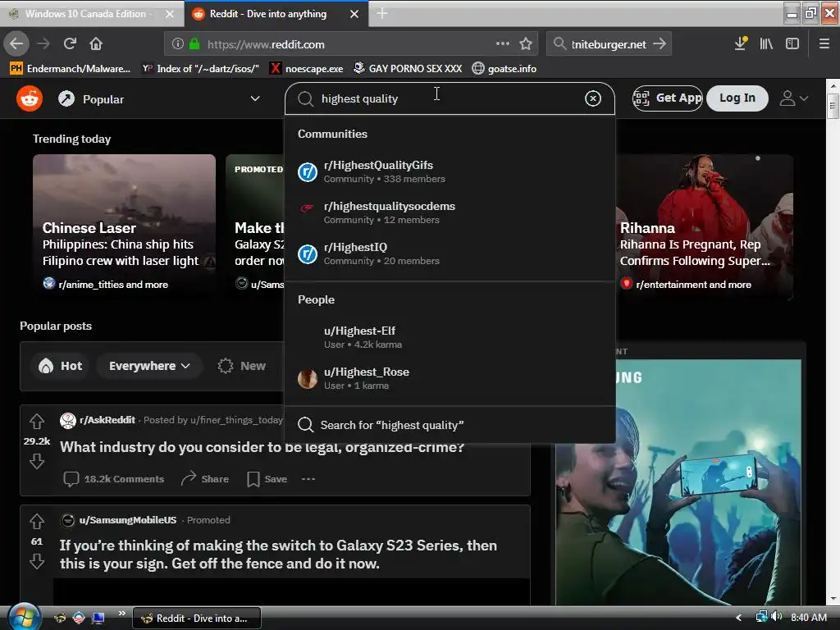This screenshot has width=840, height=630.
Task: Click the browser back arrow
Action: click(16, 44)
